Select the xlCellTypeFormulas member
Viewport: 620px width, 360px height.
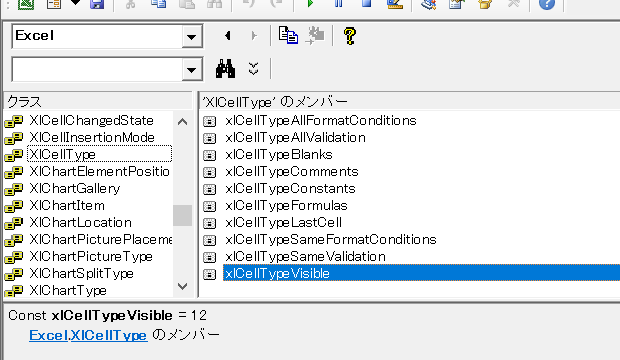[x=286, y=205]
